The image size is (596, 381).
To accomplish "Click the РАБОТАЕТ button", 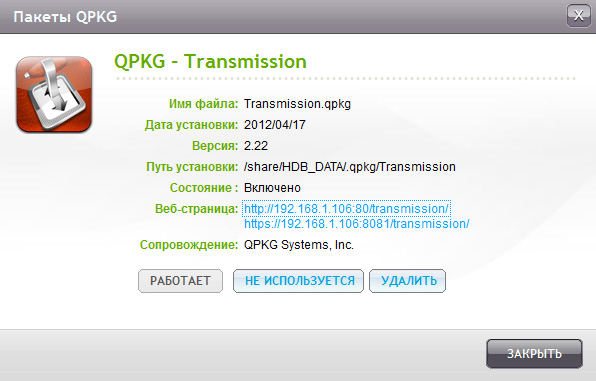I will coord(180,281).
